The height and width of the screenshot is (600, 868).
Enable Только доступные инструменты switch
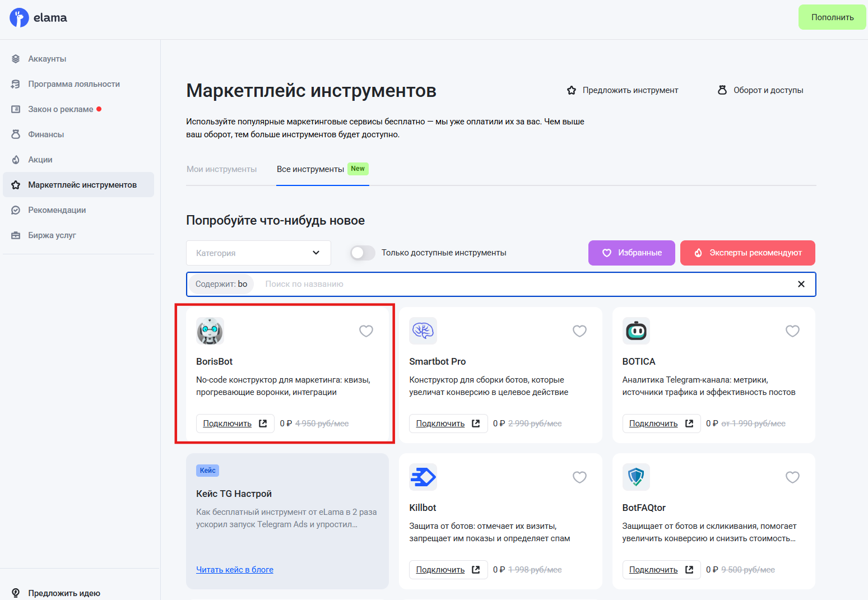pos(363,253)
